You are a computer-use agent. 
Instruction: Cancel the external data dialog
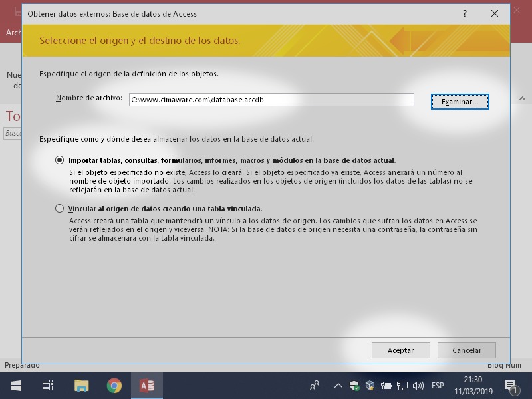click(467, 350)
